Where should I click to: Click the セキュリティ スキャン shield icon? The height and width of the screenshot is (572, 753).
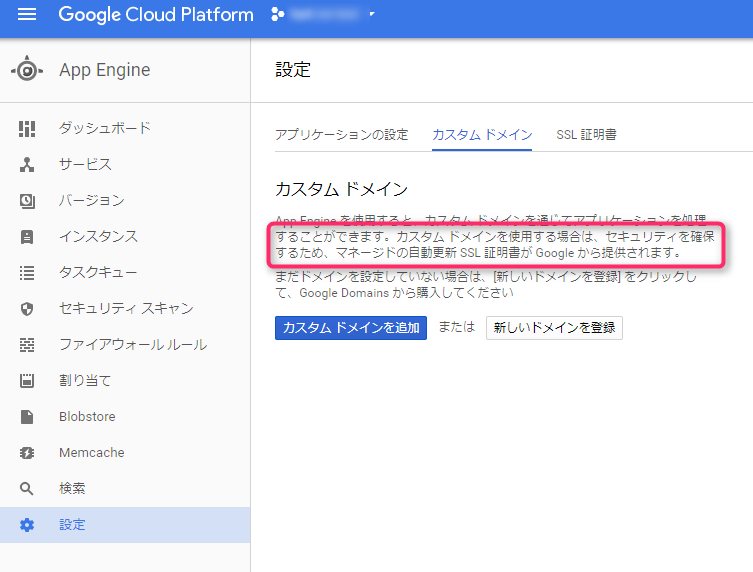pos(27,309)
